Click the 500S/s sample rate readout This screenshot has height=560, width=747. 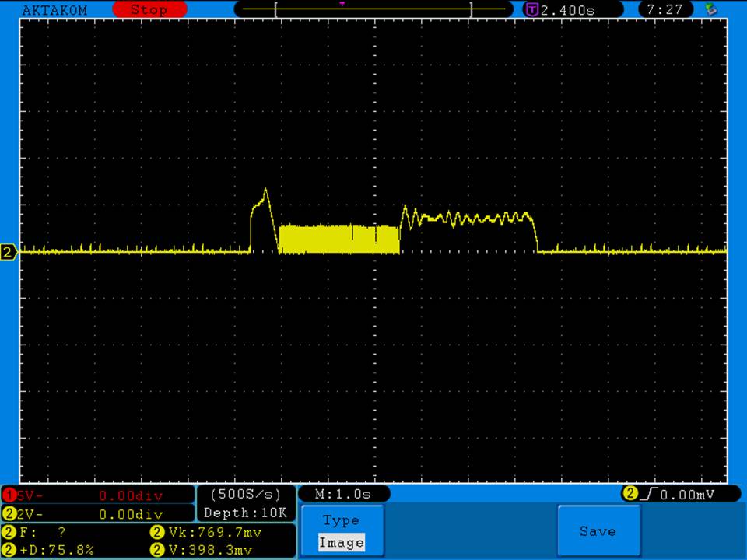245,494
